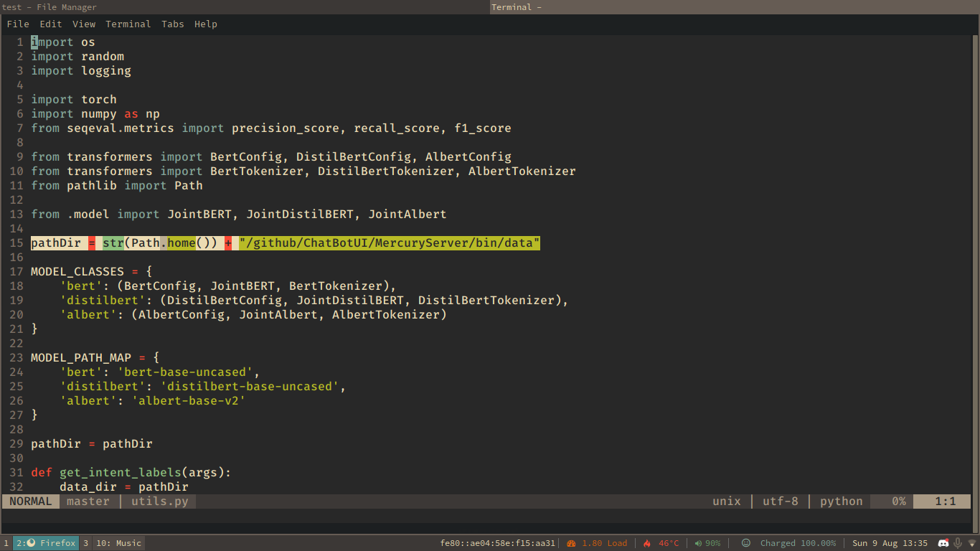Click the network tray icon

(x=972, y=543)
